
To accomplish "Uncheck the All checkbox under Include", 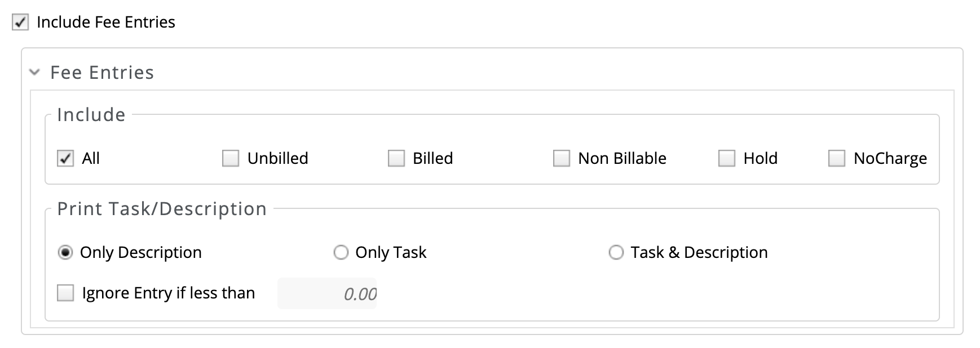I will (65, 158).
